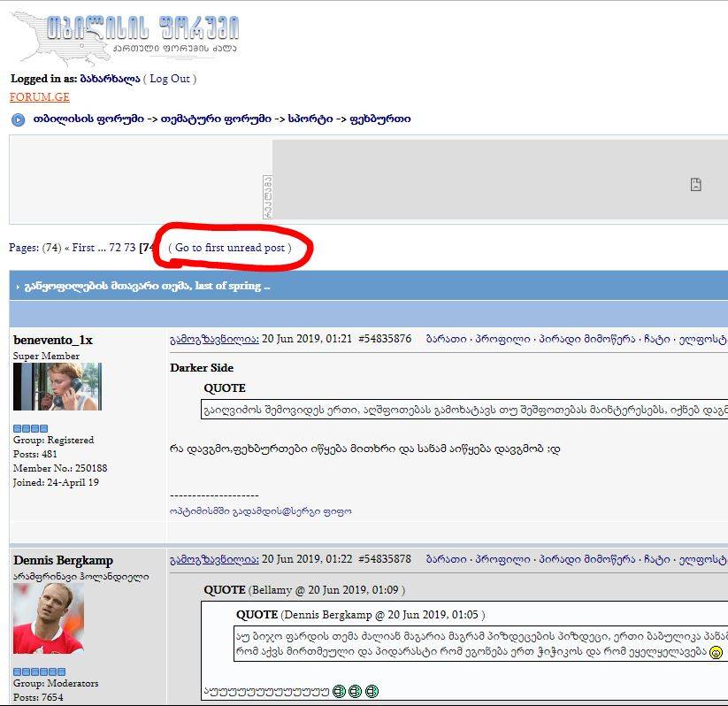Click second green laughing smiley in quote

click(x=356, y=691)
